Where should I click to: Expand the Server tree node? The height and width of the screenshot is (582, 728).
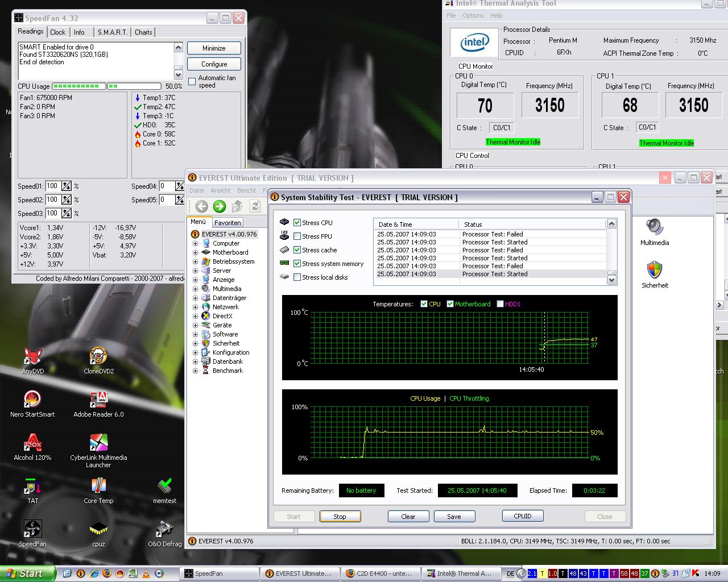pos(195,271)
